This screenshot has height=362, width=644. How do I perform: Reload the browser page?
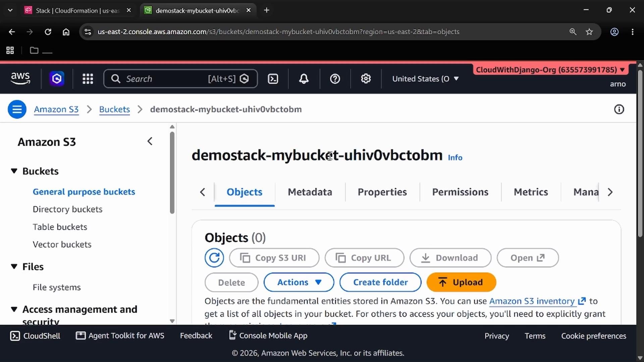click(x=48, y=32)
